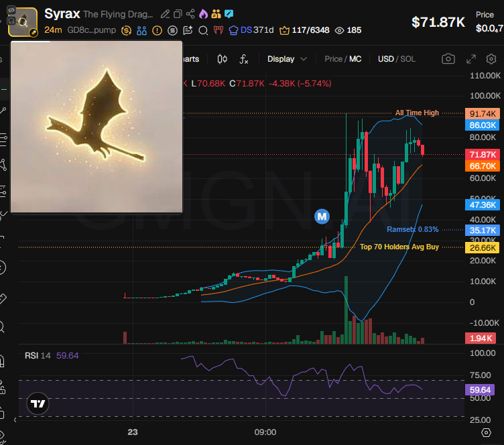
Task: Open chart settings gear icon
Action: (491, 59)
